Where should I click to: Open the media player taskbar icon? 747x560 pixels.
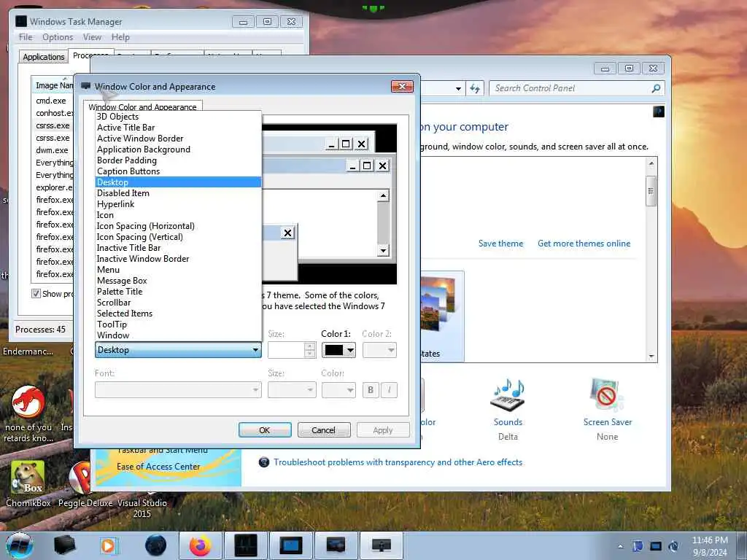108,545
